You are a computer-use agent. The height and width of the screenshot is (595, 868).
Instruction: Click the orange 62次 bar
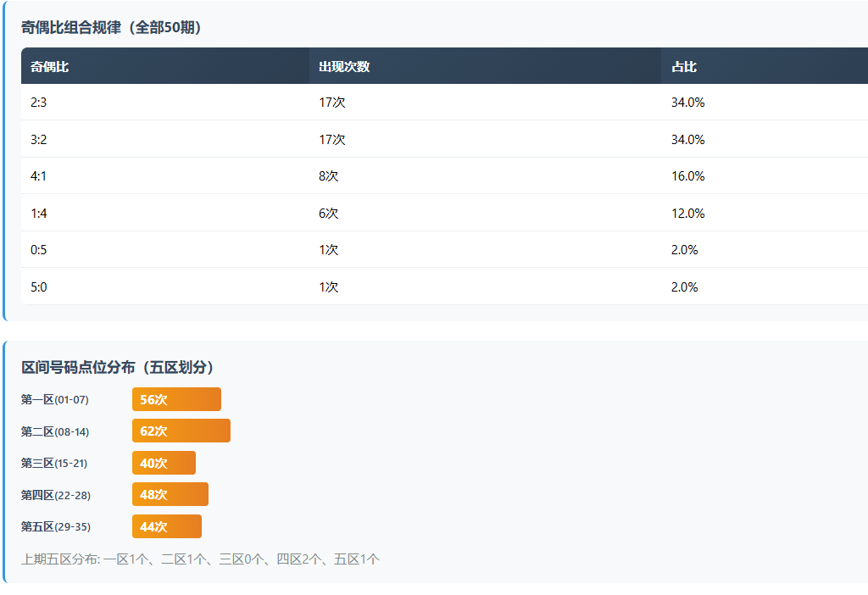tap(181, 431)
